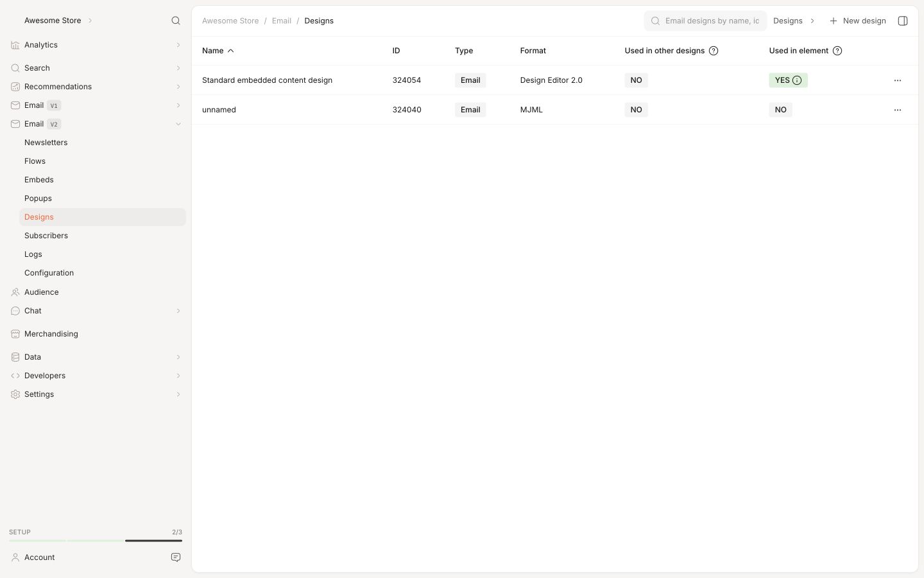
Task: Expand the Recommendations section chevron
Action: [178, 87]
